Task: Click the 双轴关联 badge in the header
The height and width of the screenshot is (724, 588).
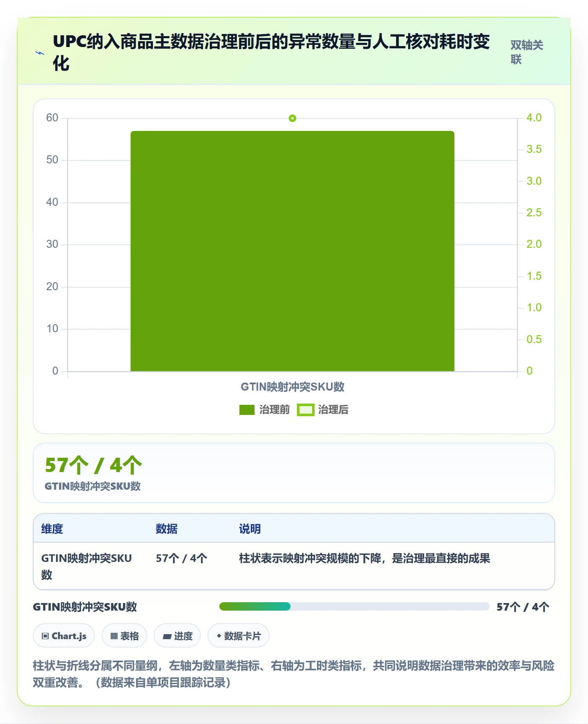Action: point(527,52)
